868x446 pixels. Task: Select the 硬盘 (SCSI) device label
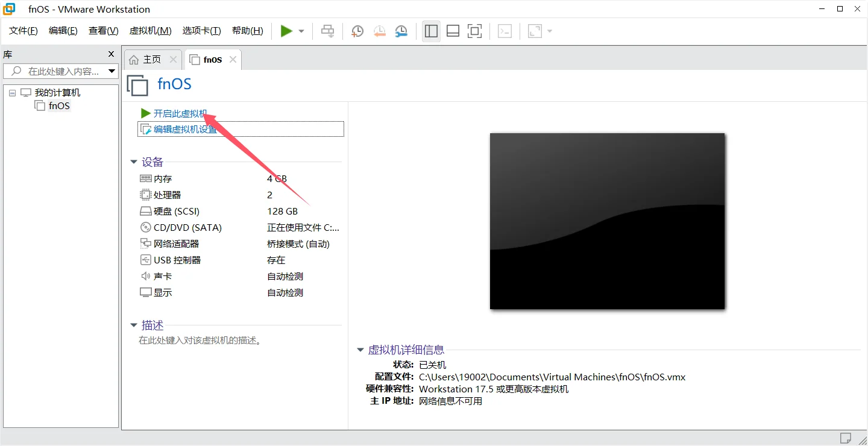pos(177,212)
